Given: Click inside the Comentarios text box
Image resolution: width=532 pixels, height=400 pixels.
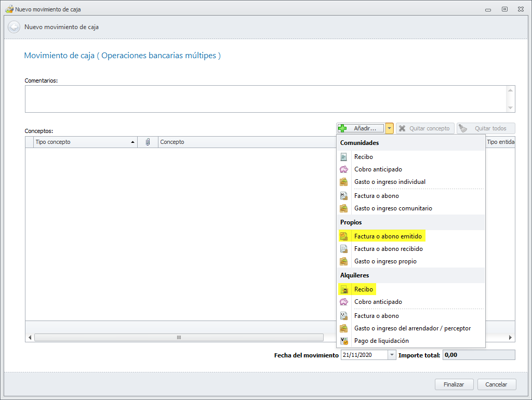Looking at the screenshot, I should click(x=265, y=99).
